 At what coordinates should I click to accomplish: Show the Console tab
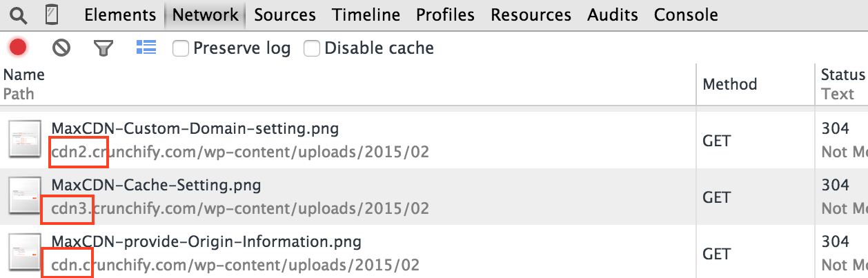pyautogui.click(x=686, y=14)
